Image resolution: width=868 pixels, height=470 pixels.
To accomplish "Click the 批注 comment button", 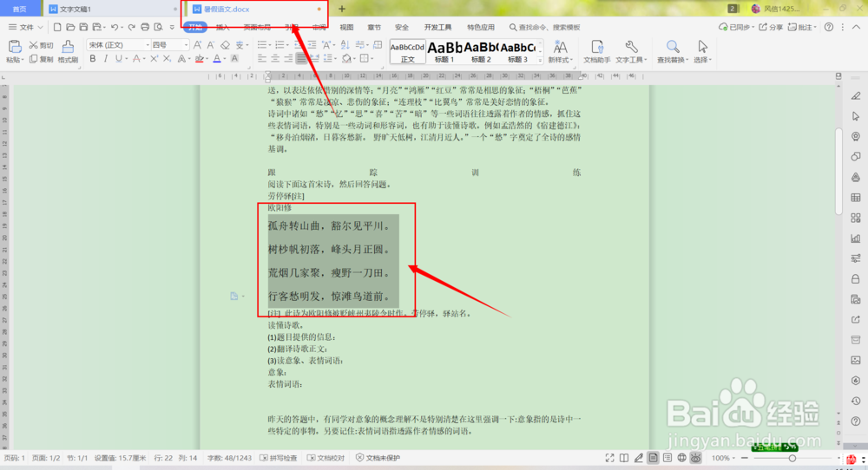I will point(801,27).
